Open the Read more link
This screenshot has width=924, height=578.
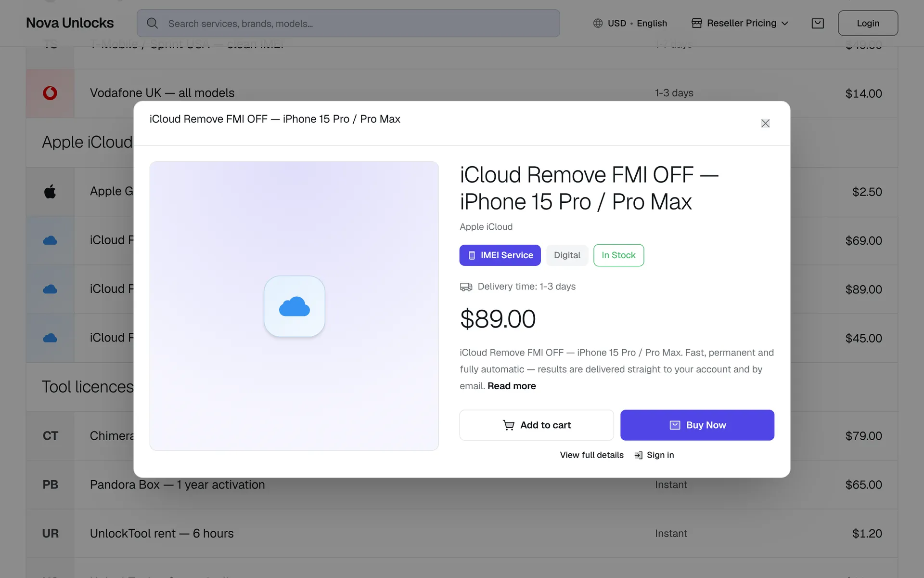[x=512, y=386]
